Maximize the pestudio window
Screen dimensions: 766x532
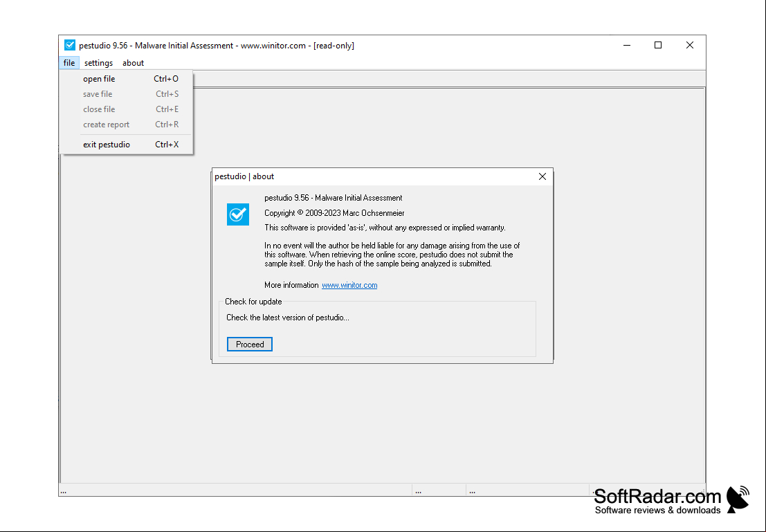(x=658, y=45)
